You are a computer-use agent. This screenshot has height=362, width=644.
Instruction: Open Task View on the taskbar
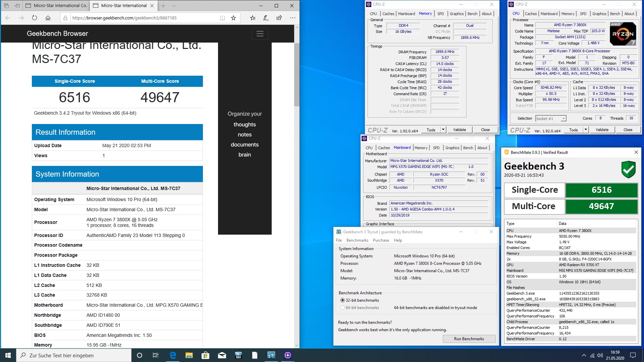[x=156, y=355]
